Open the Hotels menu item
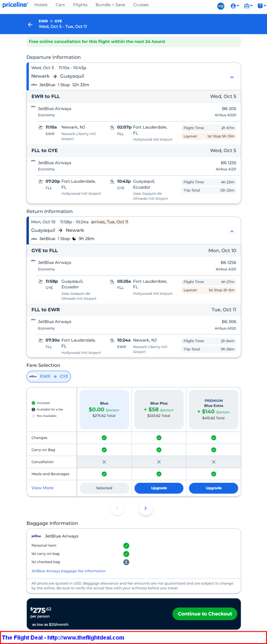 click(41, 5)
